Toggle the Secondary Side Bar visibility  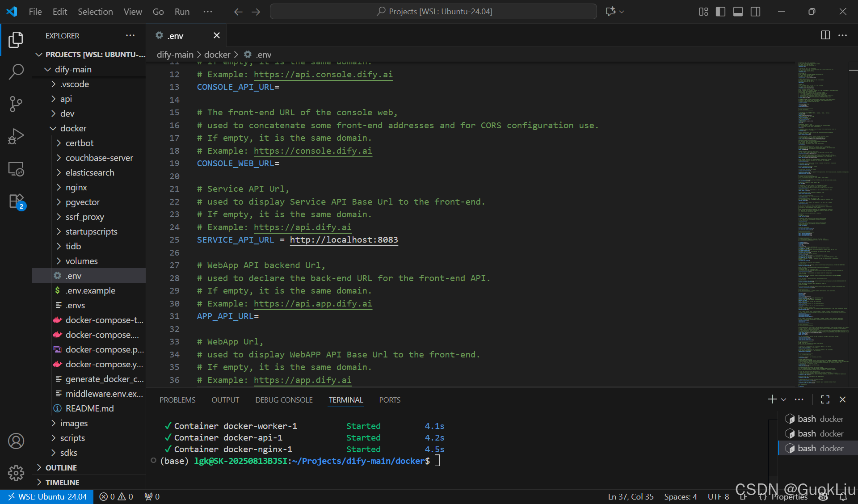coord(755,12)
